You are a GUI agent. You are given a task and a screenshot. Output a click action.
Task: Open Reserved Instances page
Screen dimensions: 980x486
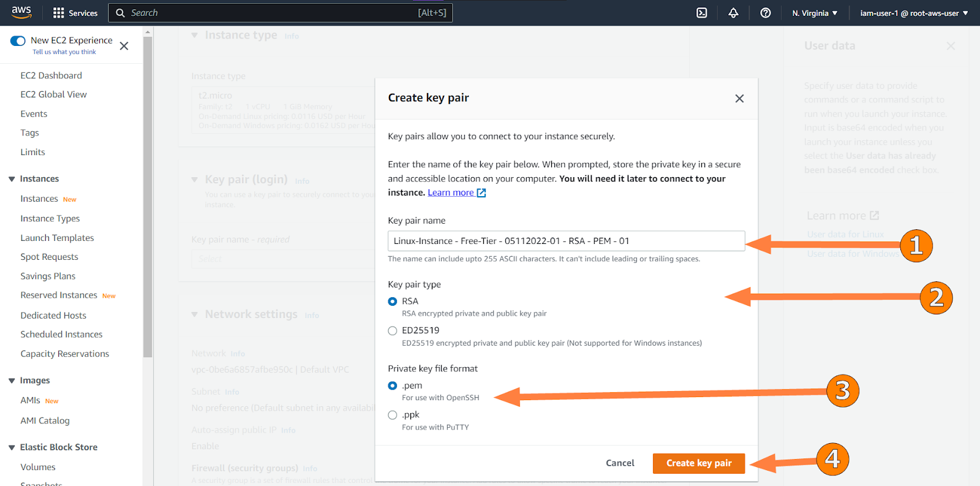coord(59,295)
